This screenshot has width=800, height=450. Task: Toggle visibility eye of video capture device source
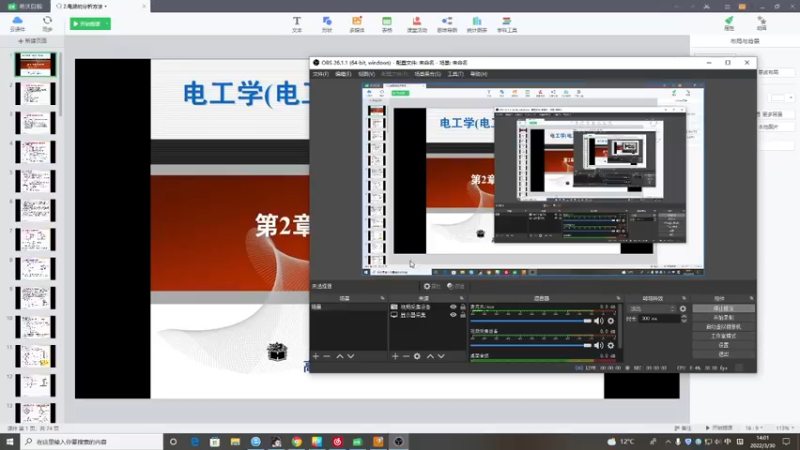pos(453,307)
